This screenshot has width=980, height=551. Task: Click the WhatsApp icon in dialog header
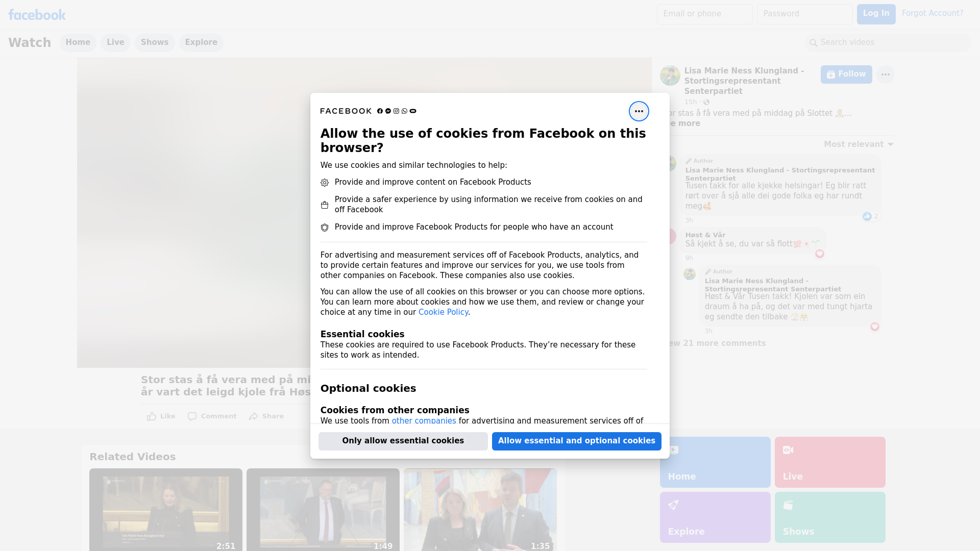[x=404, y=111]
